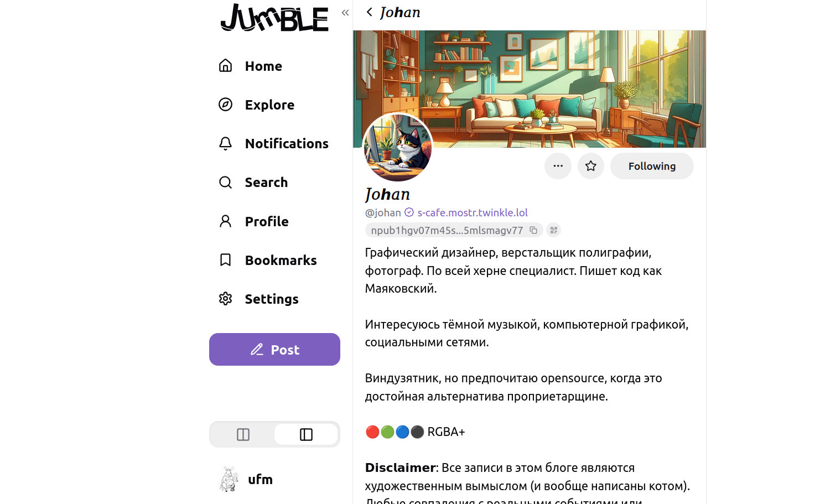
Task: Click the star icon button on profile
Action: pos(591,166)
